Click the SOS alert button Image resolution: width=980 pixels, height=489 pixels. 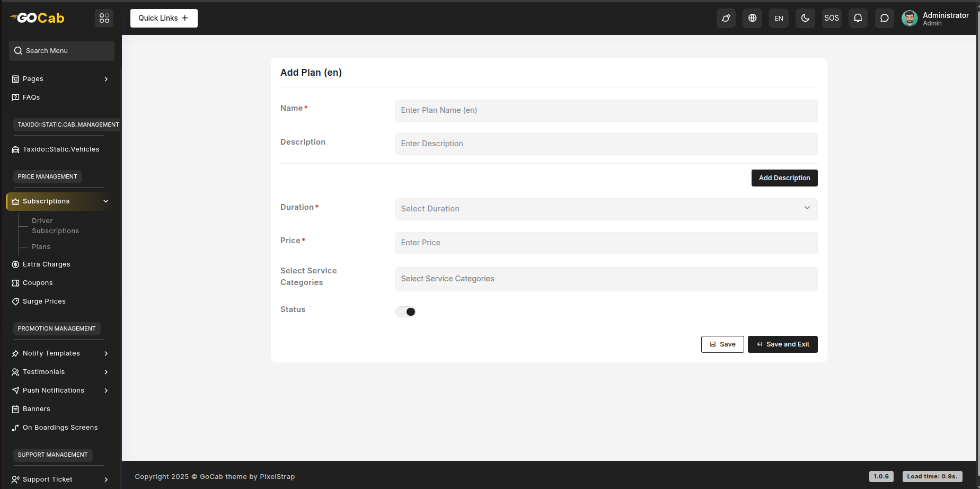point(831,18)
